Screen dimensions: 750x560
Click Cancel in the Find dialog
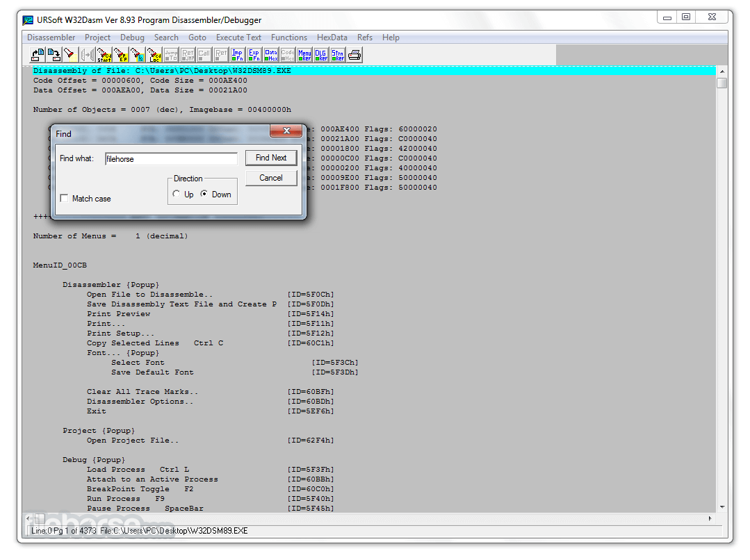click(271, 178)
